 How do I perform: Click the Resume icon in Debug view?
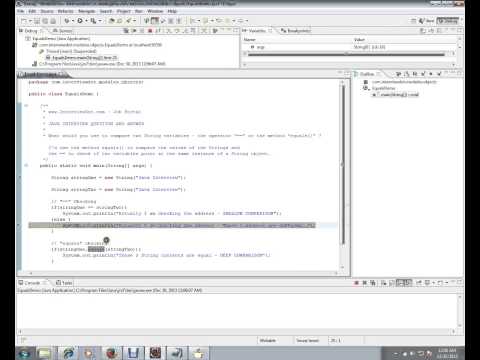pos(134,31)
